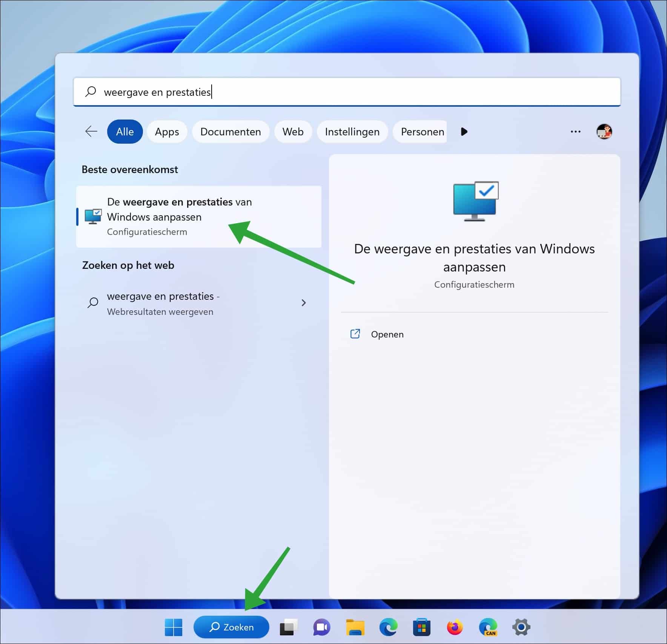667x644 pixels.
Task: Expand web results for weergave en prestaties
Action: 304,303
